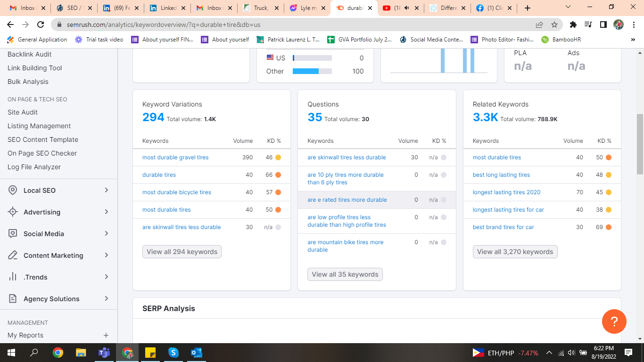The image size is (644, 362).
Task: Click the orange help question mark button
Action: (614, 321)
